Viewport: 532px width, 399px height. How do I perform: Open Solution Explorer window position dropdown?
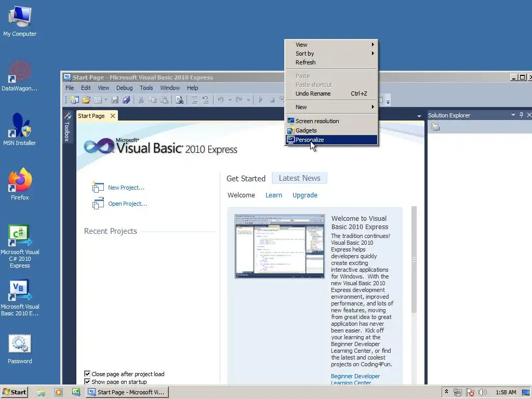coord(513,115)
